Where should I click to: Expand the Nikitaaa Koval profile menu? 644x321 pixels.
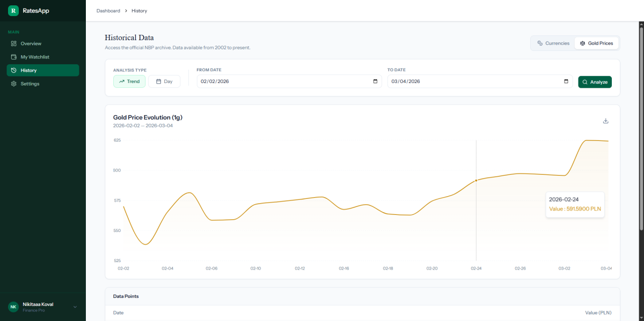coord(75,307)
